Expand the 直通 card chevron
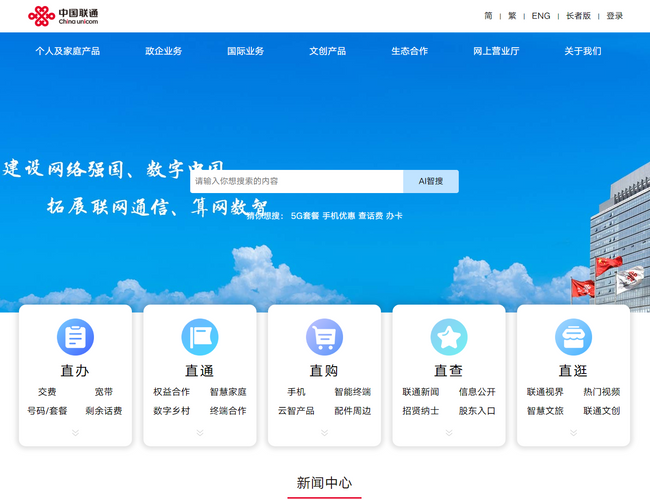The height and width of the screenshot is (500, 650). click(199, 433)
